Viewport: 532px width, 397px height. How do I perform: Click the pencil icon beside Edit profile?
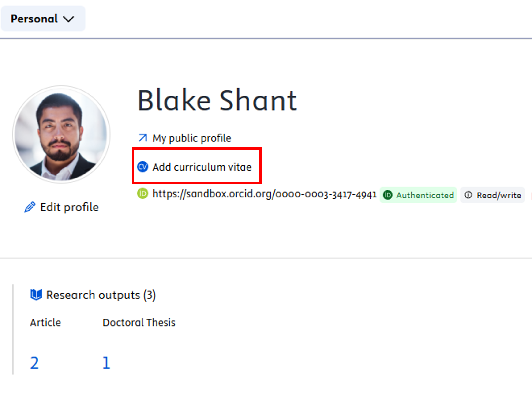pyautogui.click(x=30, y=207)
